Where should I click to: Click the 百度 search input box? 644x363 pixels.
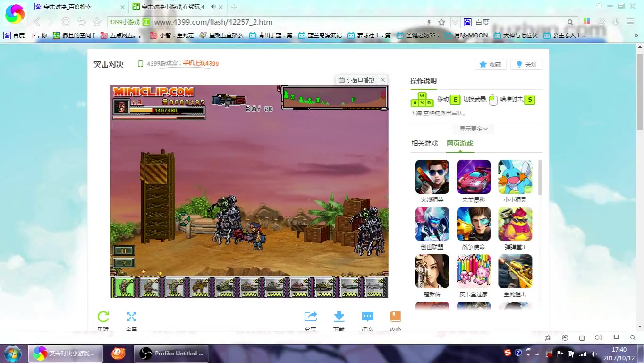click(x=518, y=22)
